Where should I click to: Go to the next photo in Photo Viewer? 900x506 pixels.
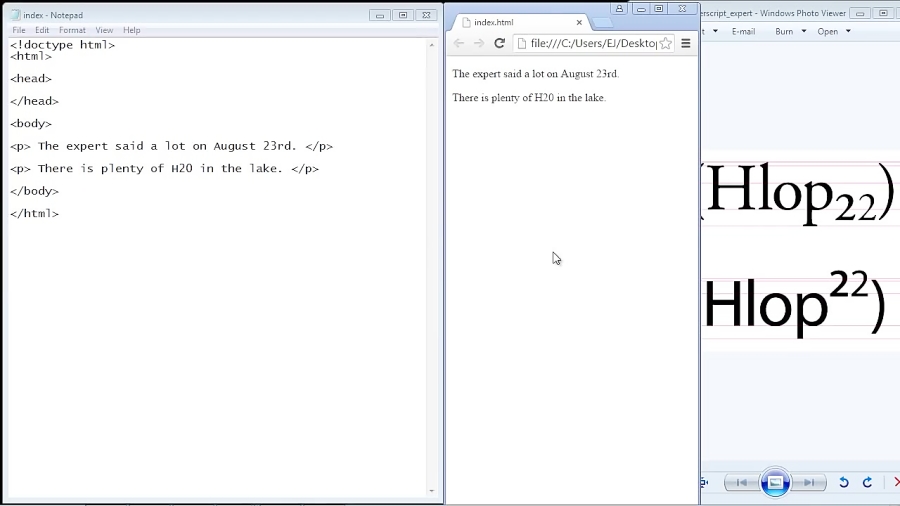pyautogui.click(x=808, y=482)
